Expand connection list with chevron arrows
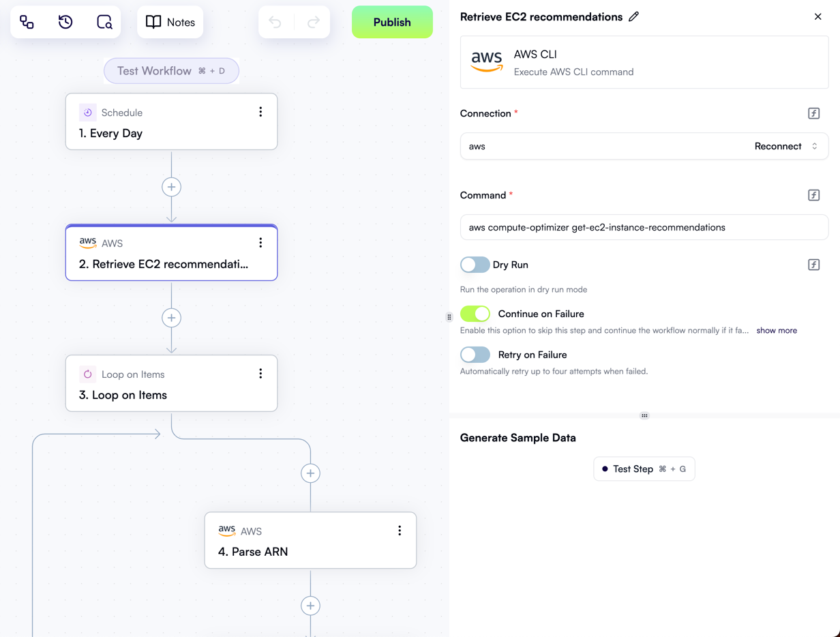Viewport: 840px width, 637px height. tap(815, 146)
